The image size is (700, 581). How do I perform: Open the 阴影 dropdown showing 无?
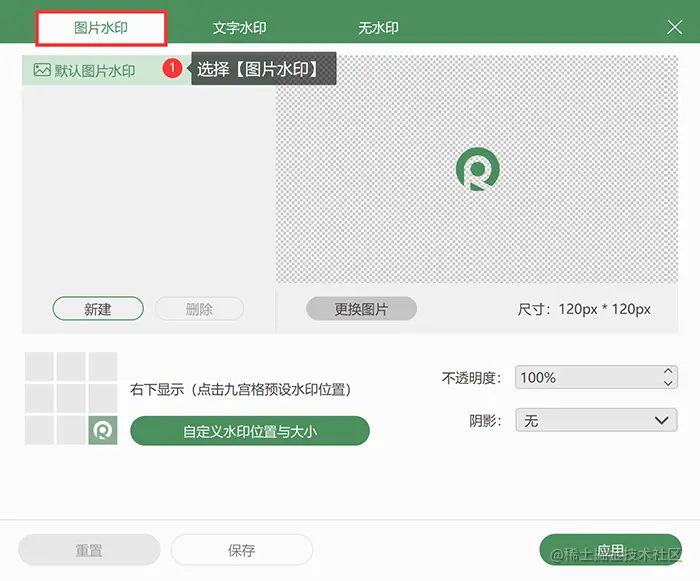click(596, 420)
